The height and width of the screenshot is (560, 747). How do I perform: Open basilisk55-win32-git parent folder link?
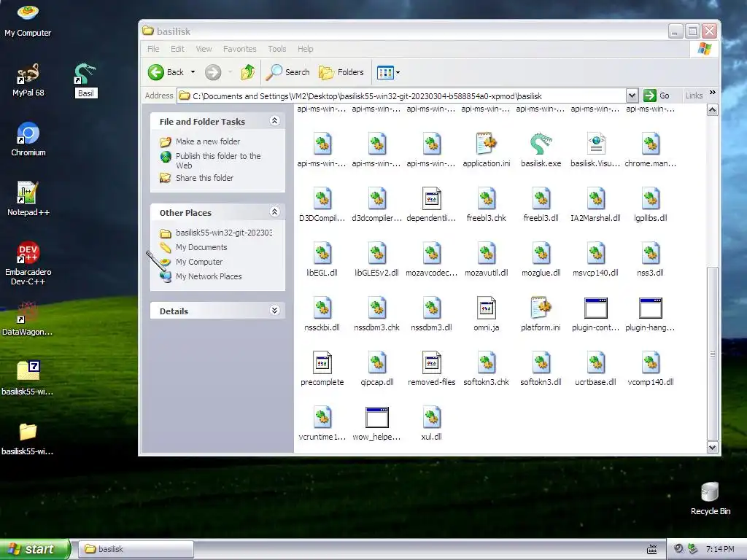click(x=224, y=233)
